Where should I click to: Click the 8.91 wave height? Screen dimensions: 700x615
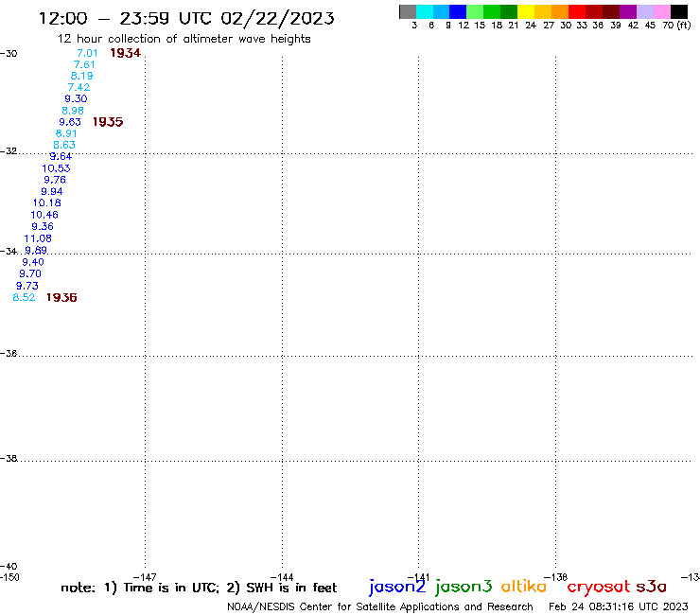click(x=66, y=133)
